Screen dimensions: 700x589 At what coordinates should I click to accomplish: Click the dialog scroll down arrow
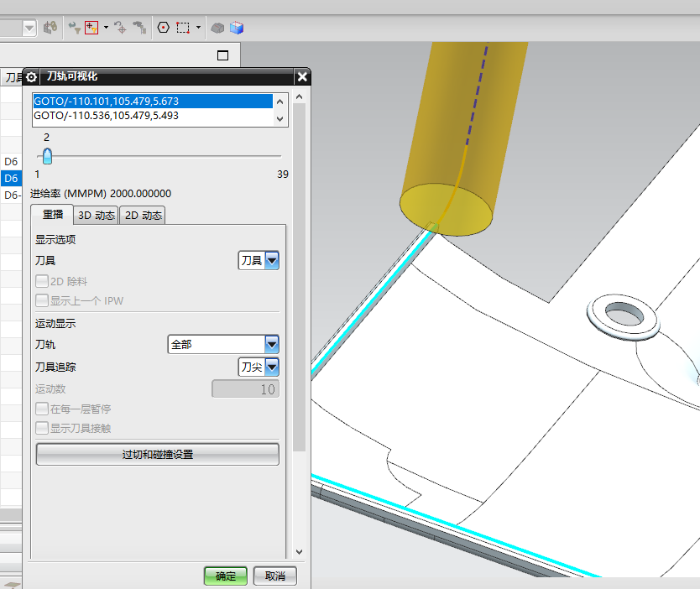tap(299, 552)
